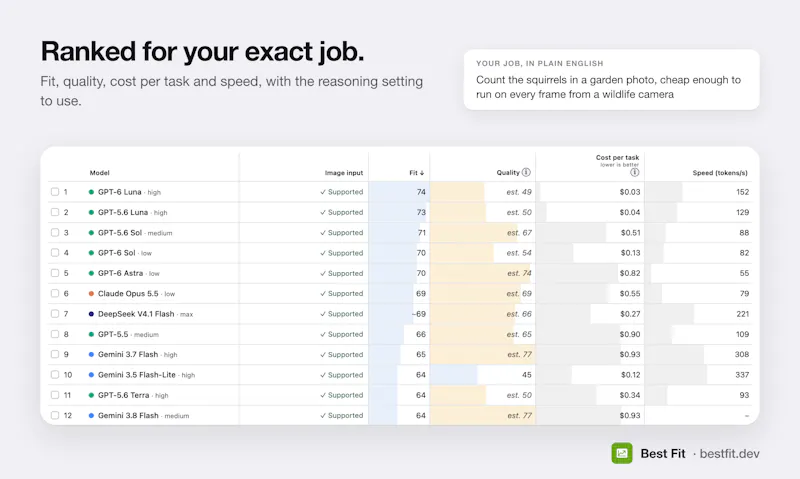Click the blue Fit bar for GPT-6 Astra
The image size is (800, 479).
pos(393,273)
